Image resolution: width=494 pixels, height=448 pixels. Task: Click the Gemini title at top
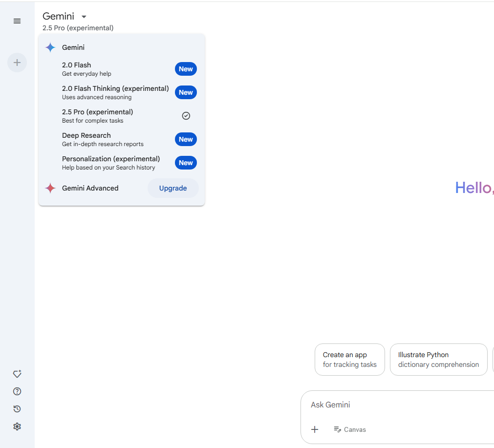58,16
